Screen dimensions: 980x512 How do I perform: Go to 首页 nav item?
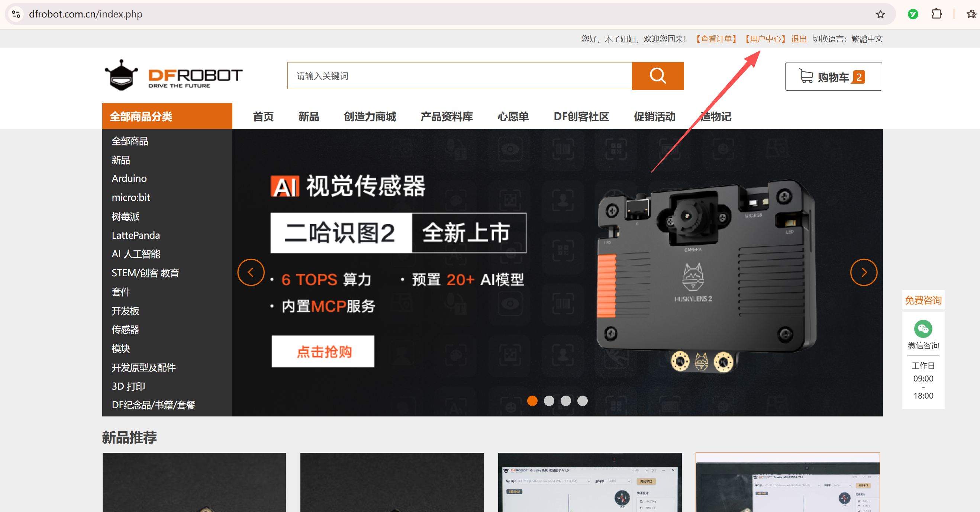click(263, 116)
